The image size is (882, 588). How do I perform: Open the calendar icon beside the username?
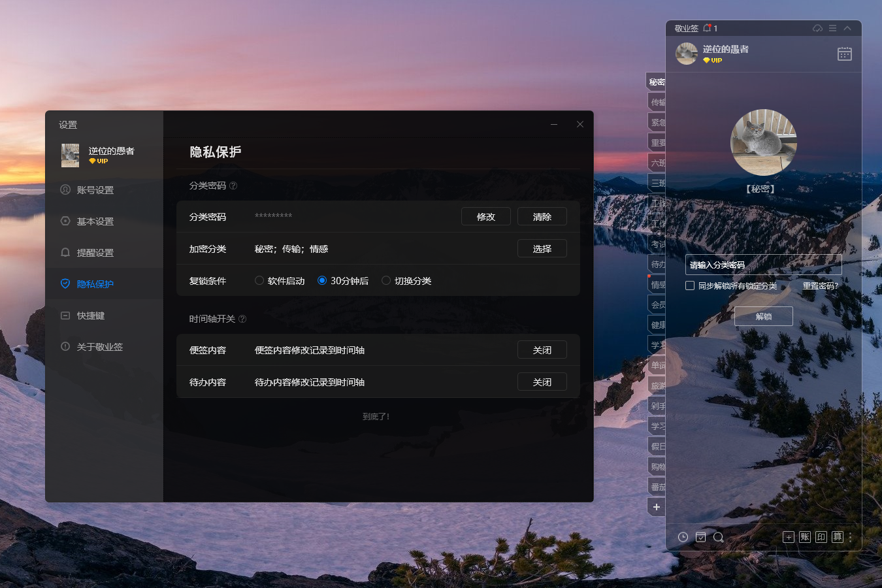tap(844, 54)
